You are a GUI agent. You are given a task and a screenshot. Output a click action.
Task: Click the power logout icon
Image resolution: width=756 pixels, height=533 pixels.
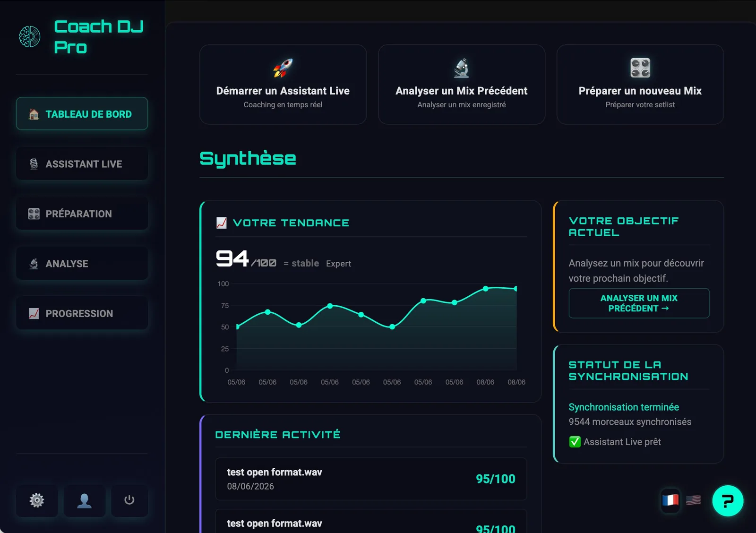tap(129, 500)
